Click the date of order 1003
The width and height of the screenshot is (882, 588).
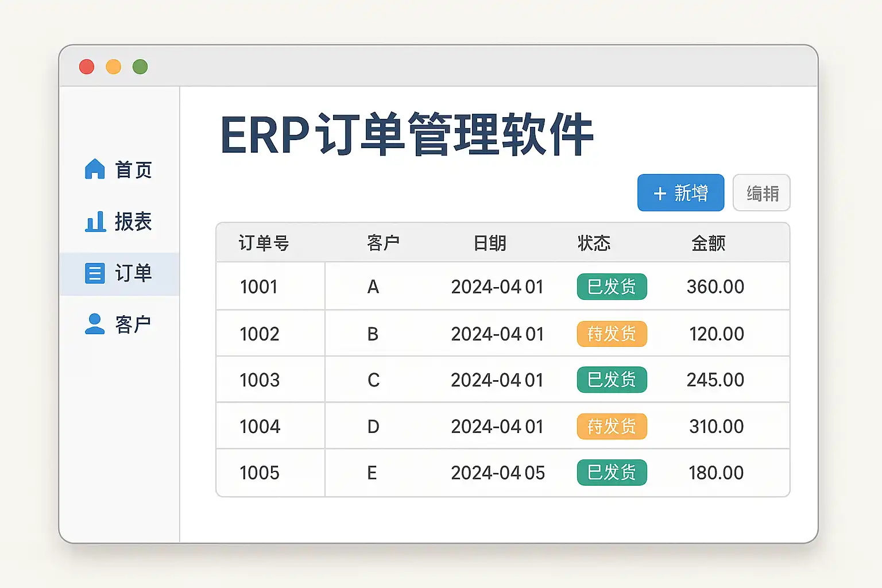point(497,380)
